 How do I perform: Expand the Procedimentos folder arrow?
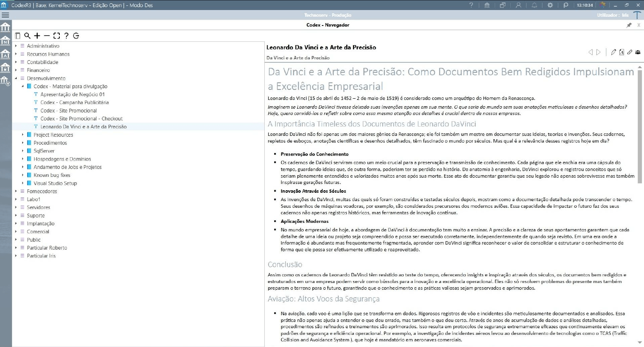click(x=23, y=143)
